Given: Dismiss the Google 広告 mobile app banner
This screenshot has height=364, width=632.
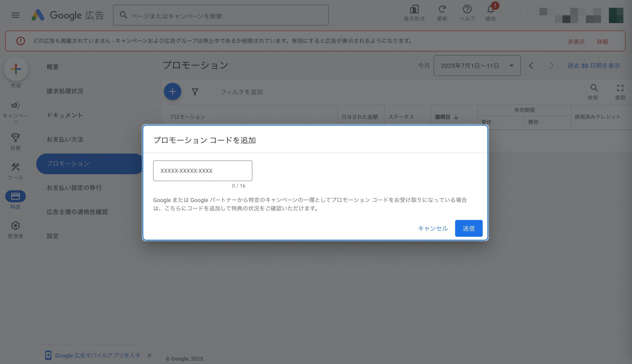Looking at the screenshot, I should pos(149,355).
